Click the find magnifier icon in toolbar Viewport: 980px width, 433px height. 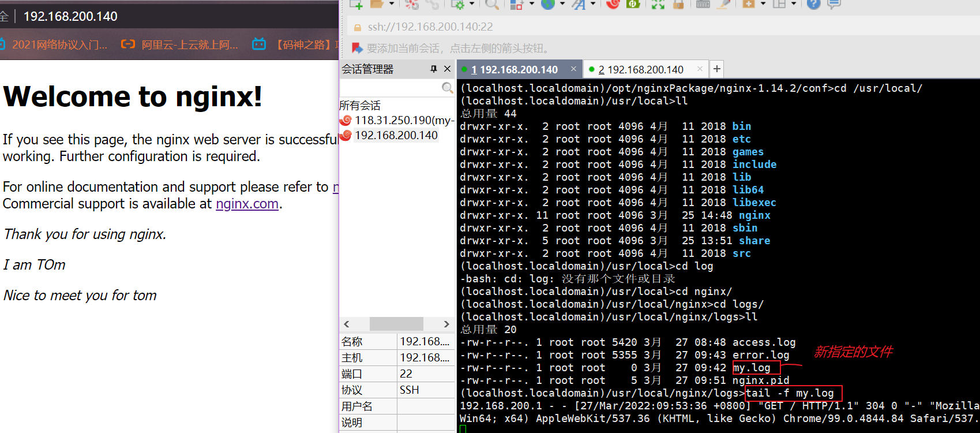491,4
